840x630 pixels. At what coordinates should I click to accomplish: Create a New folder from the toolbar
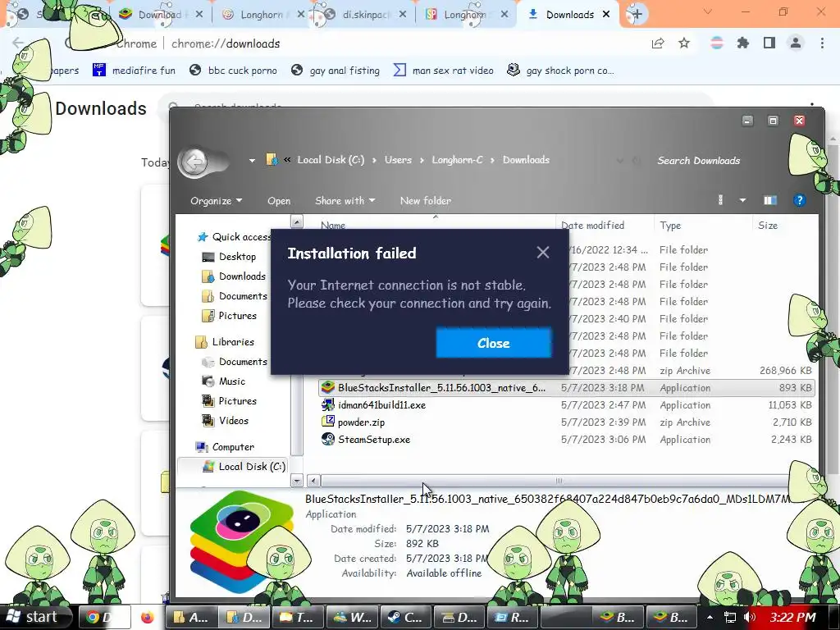coord(426,200)
